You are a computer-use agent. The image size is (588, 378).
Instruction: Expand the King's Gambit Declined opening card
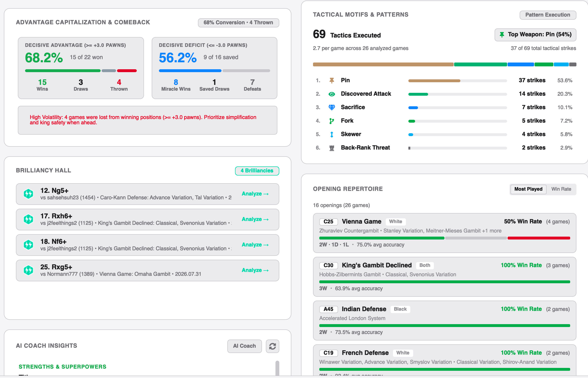click(444, 277)
